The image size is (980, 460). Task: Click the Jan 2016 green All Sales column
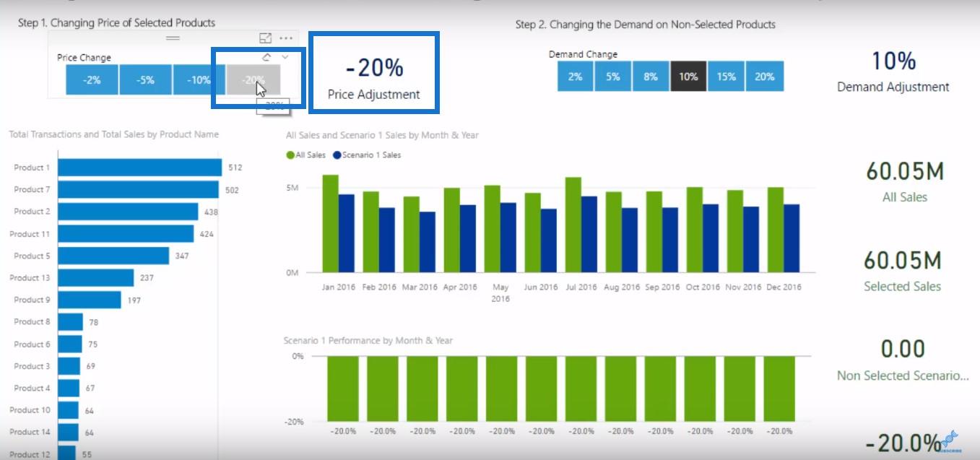331,224
